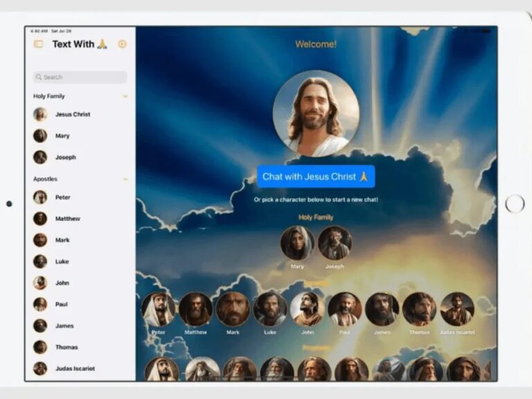
Task: Tap the iPad home button
Action: point(515,204)
